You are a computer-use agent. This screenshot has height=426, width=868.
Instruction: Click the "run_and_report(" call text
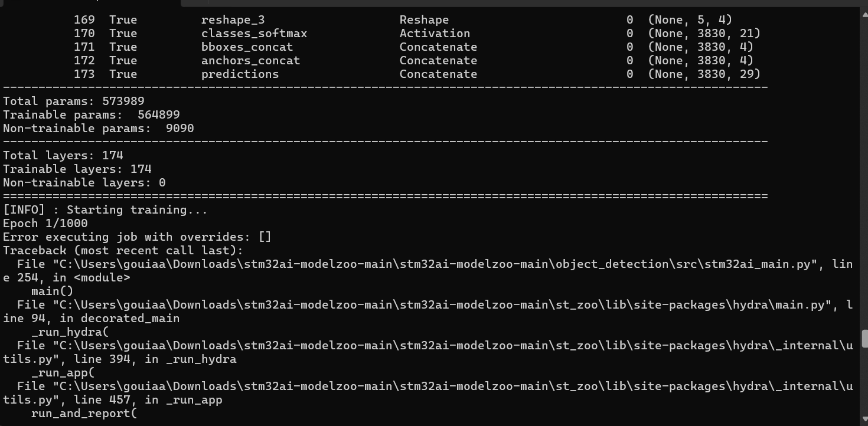click(x=84, y=414)
